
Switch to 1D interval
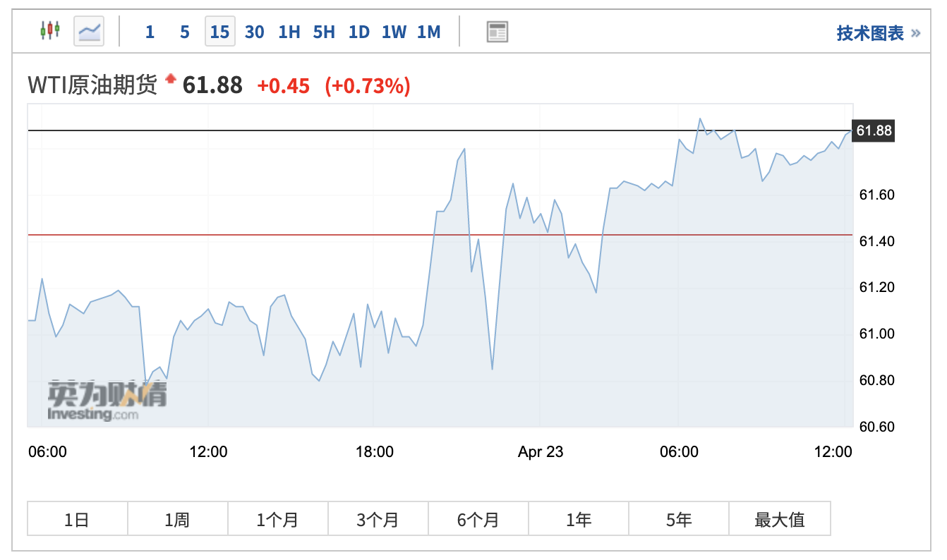359,32
